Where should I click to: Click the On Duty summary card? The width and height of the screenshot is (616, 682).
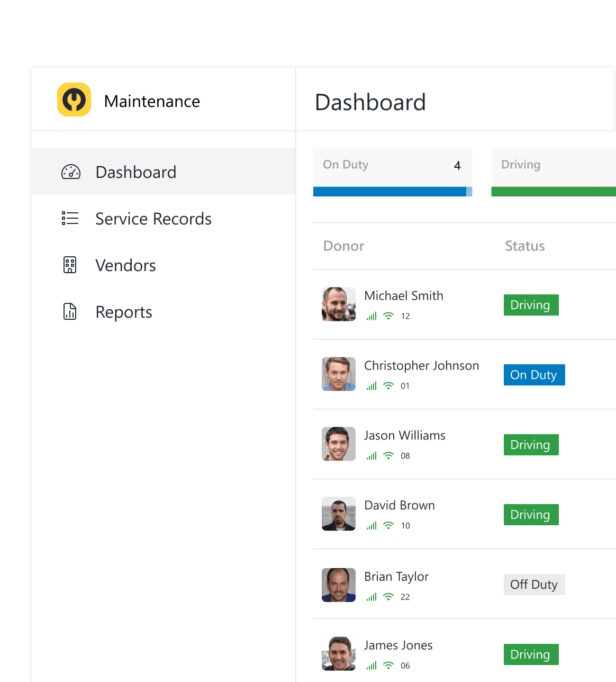(392, 165)
